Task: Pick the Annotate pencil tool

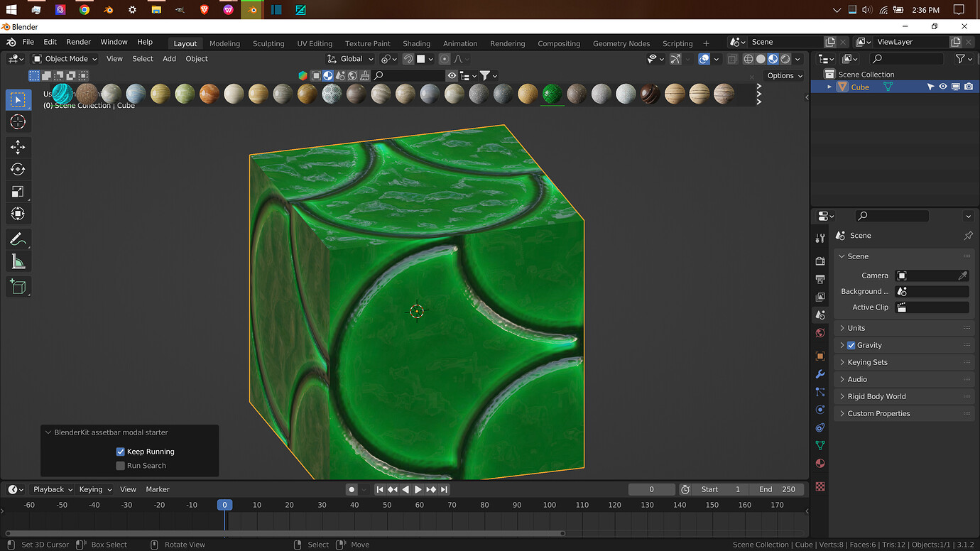Action: 18,239
